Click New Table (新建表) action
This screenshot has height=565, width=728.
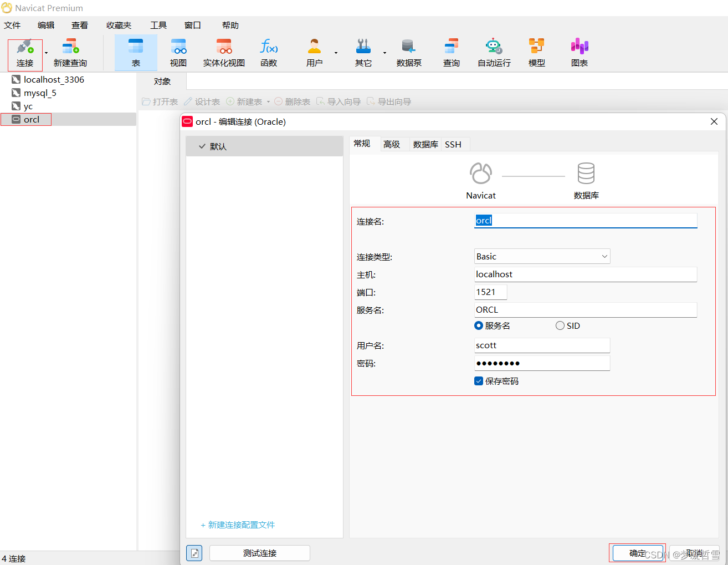click(244, 101)
